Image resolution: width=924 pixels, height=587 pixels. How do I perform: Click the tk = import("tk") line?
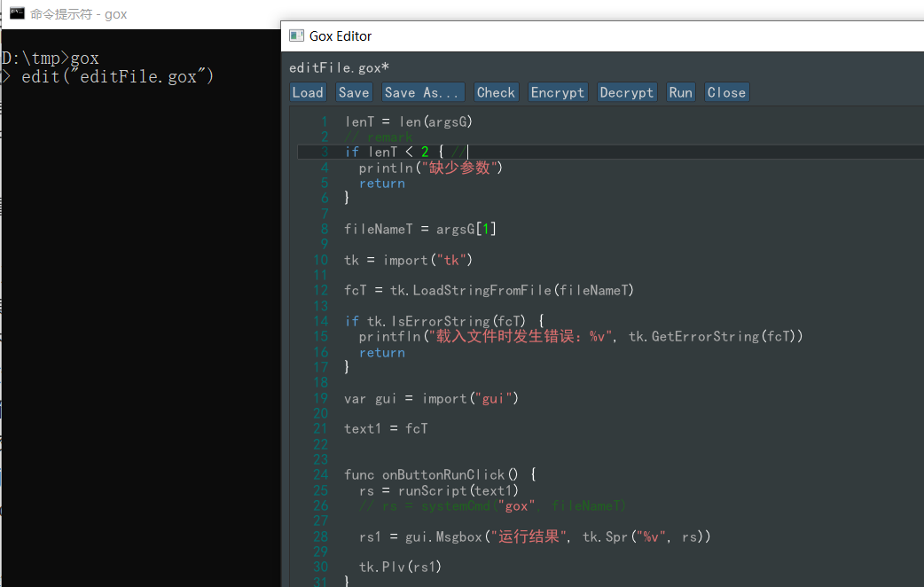coord(409,260)
